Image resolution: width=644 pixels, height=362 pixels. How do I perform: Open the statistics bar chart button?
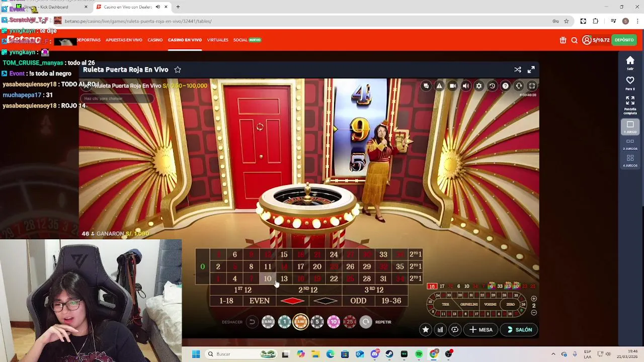coord(440,330)
